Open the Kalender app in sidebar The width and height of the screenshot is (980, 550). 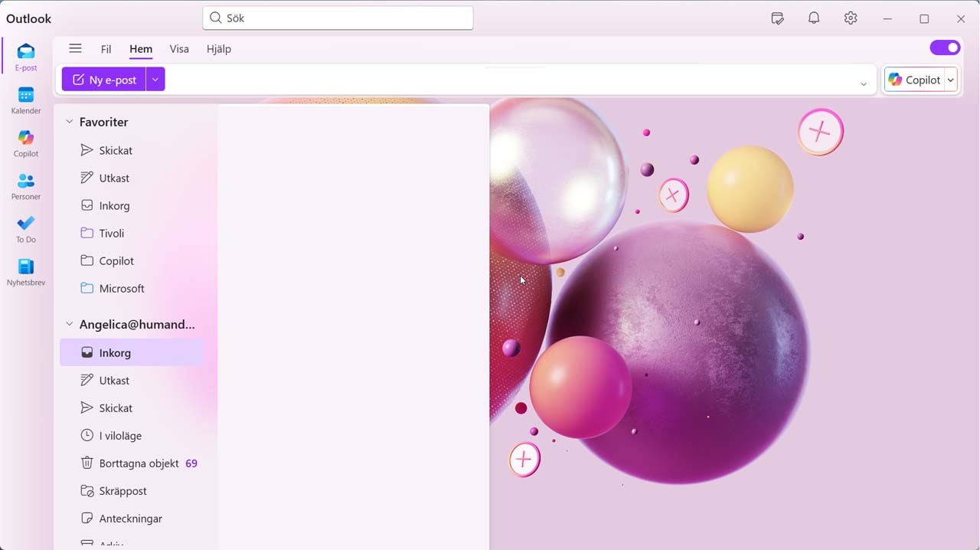click(26, 100)
